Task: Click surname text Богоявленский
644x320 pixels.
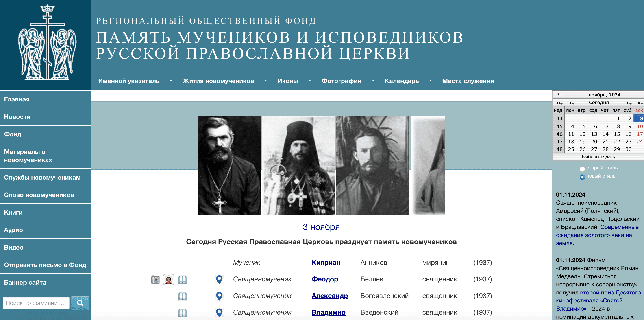Action: click(x=384, y=296)
